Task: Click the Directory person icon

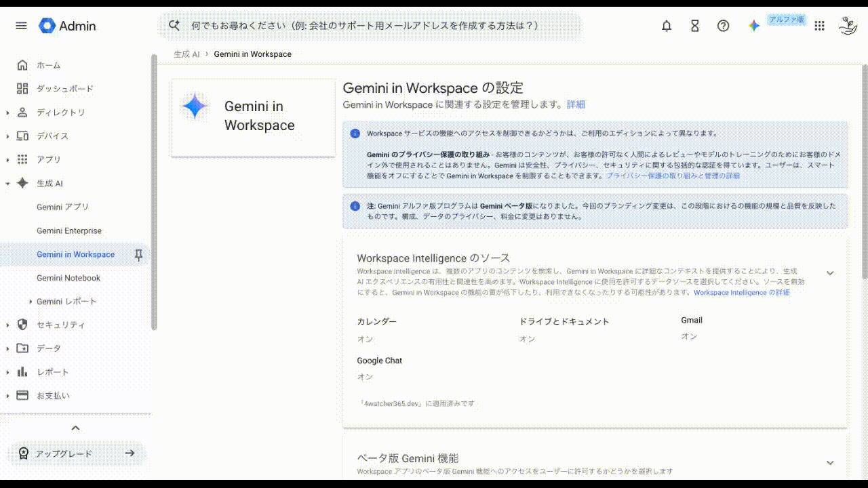Action: 22,113
